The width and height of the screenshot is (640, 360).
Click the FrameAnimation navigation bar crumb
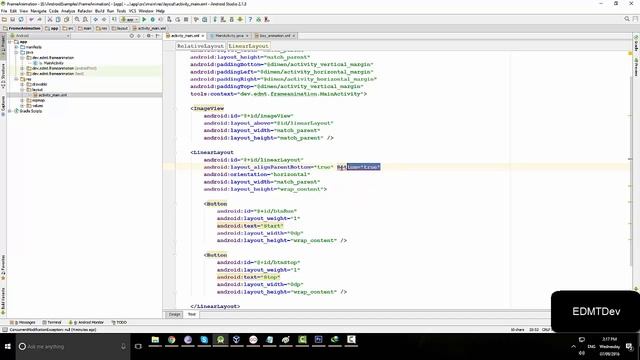22,28
